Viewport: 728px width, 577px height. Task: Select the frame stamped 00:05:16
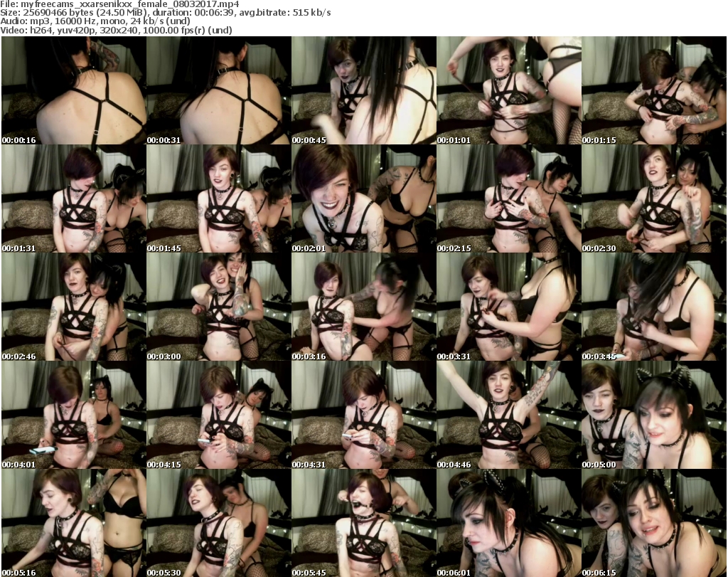[74, 523]
